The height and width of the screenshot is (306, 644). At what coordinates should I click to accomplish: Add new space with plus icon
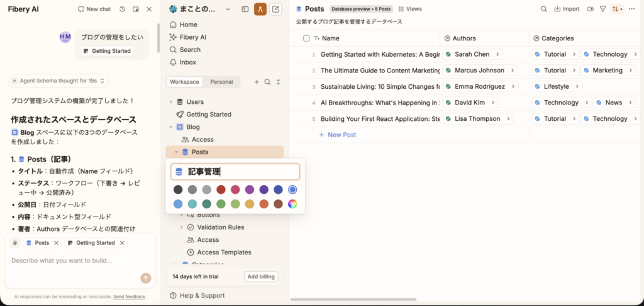(257, 82)
